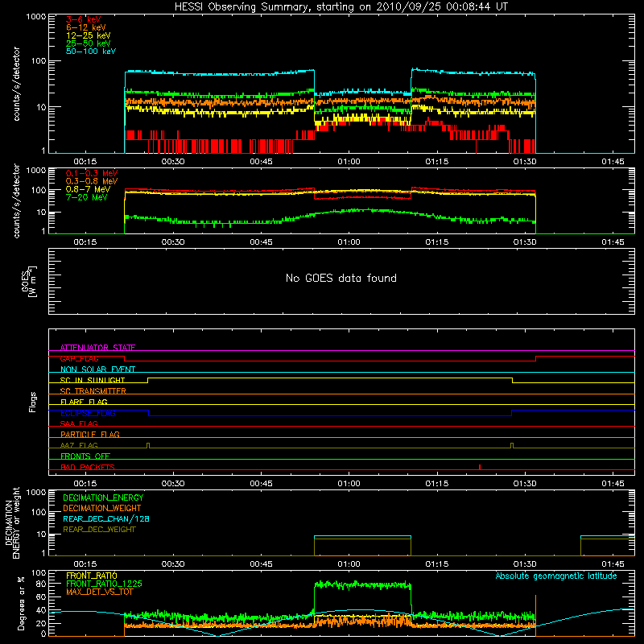
Task: Select the PARTICLE_FLAG label
Action: click(90, 434)
